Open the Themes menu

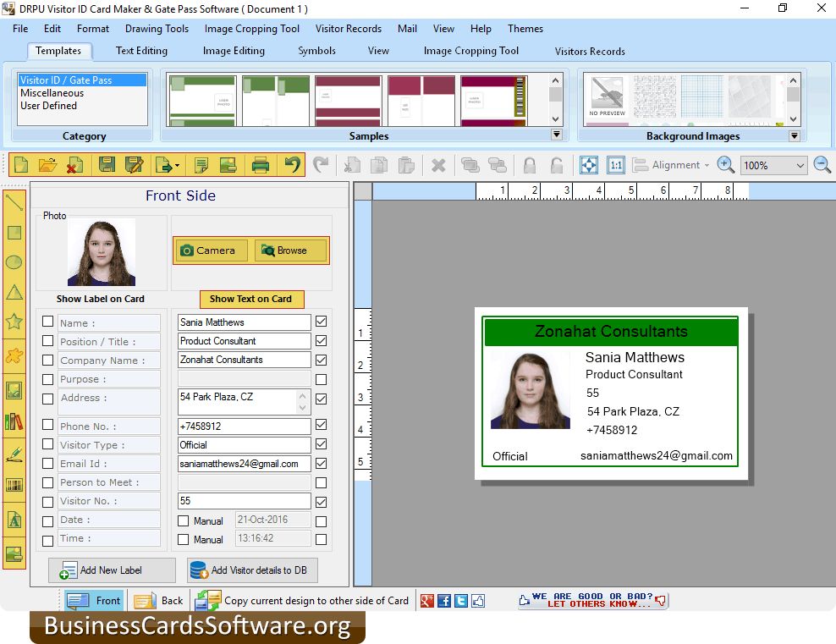tap(525, 29)
